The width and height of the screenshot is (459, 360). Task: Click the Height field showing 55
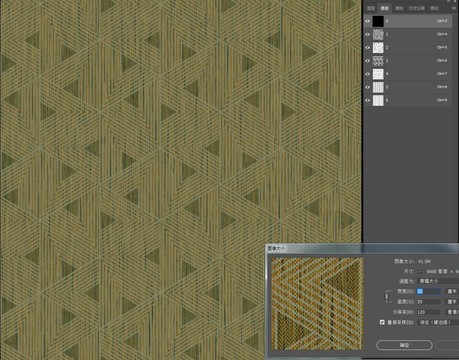pyautogui.click(x=429, y=302)
